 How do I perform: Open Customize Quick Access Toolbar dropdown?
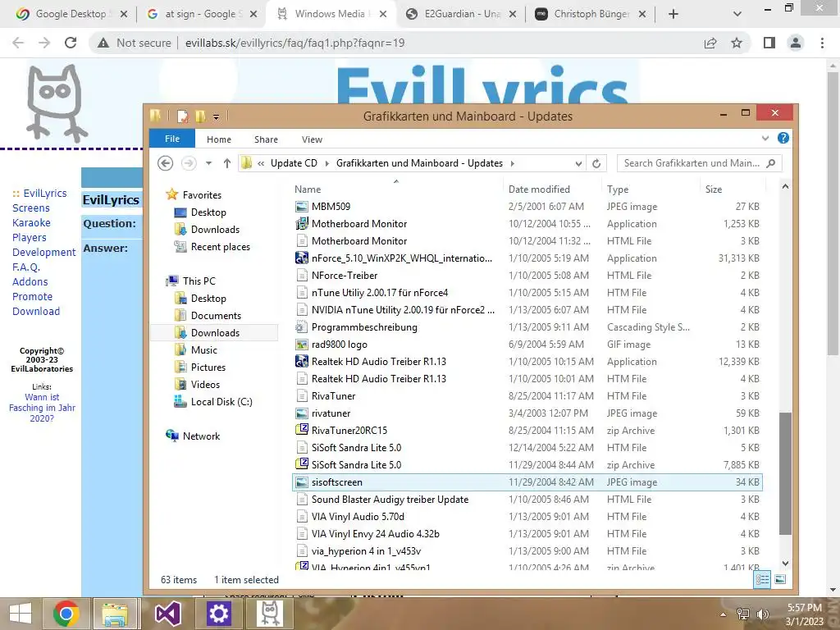[x=216, y=116]
